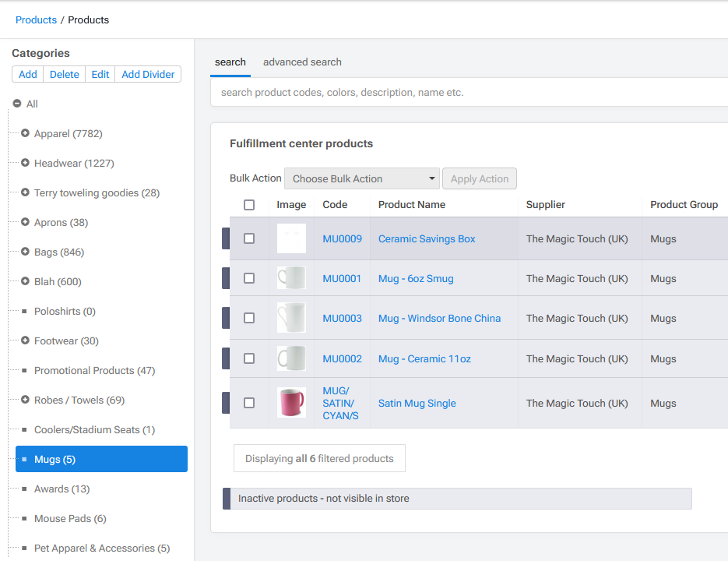Screen dimensions: 728x561
Task: Select checkbox for Mug - Ceramic 11oz
Action: coord(249,358)
